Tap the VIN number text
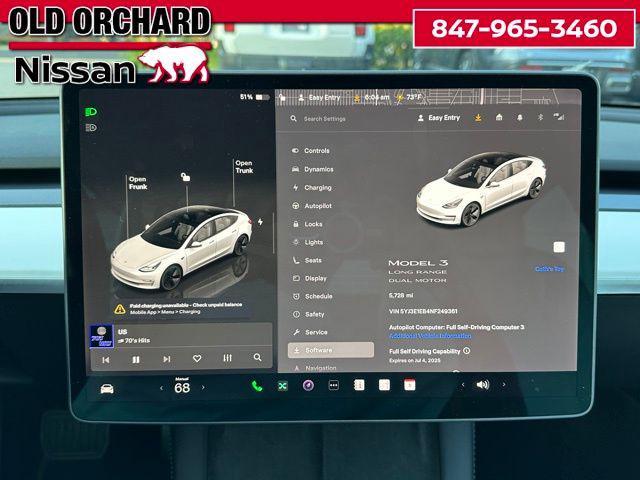Screen dimensions: 640x480 [x=423, y=311]
